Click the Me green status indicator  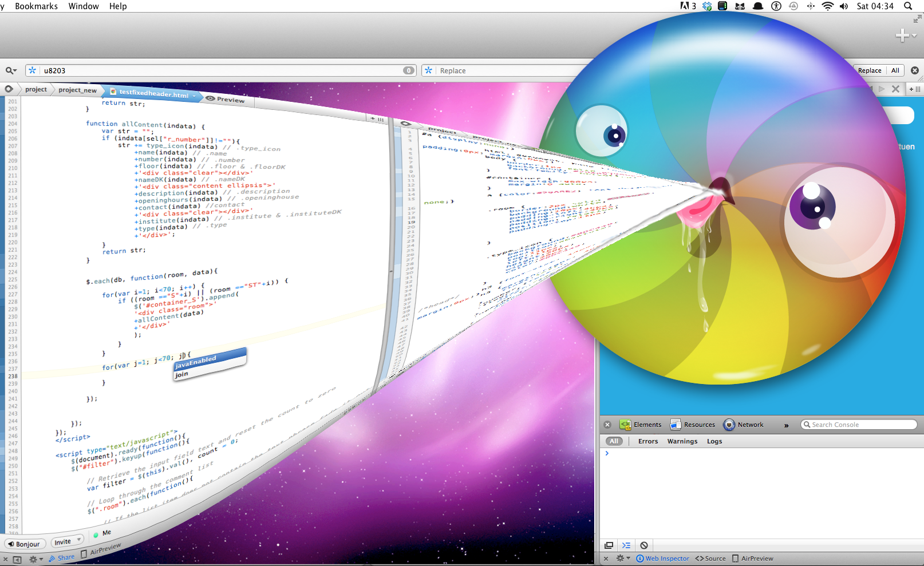point(96,535)
